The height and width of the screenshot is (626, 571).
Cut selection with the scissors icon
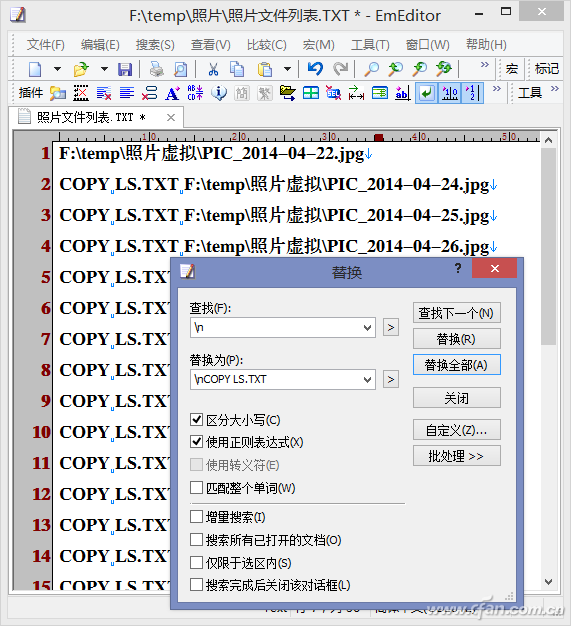click(213, 69)
